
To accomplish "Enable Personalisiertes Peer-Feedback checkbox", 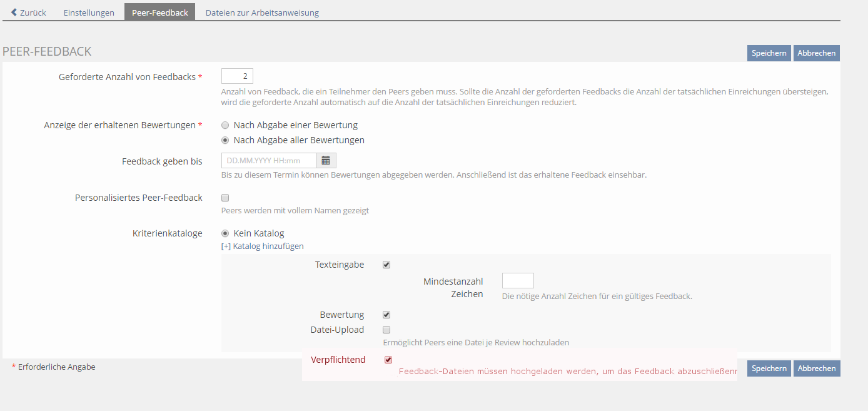I will [x=225, y=198].
